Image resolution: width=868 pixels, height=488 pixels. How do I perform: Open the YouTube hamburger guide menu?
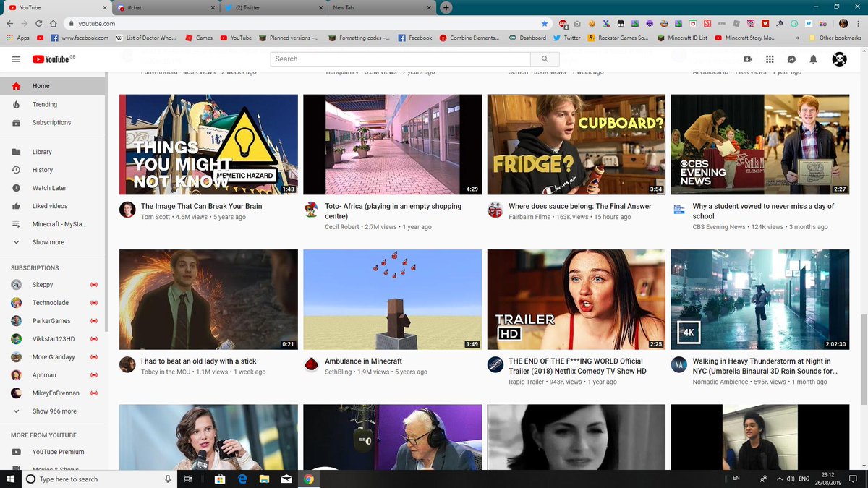coord(16,59)
